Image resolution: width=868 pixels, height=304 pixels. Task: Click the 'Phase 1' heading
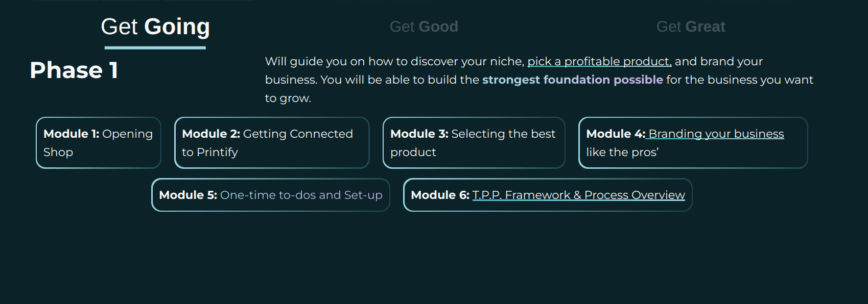74,70
